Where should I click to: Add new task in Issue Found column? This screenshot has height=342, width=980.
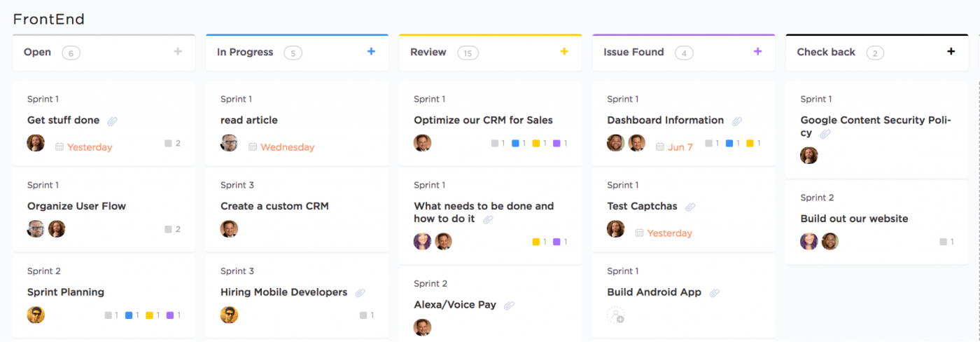click(757, 51)
